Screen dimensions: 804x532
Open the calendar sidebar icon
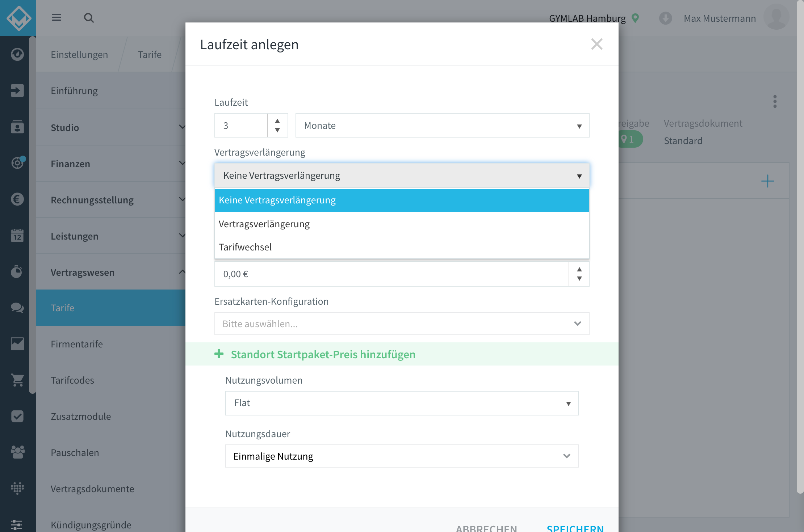point(17,235)
